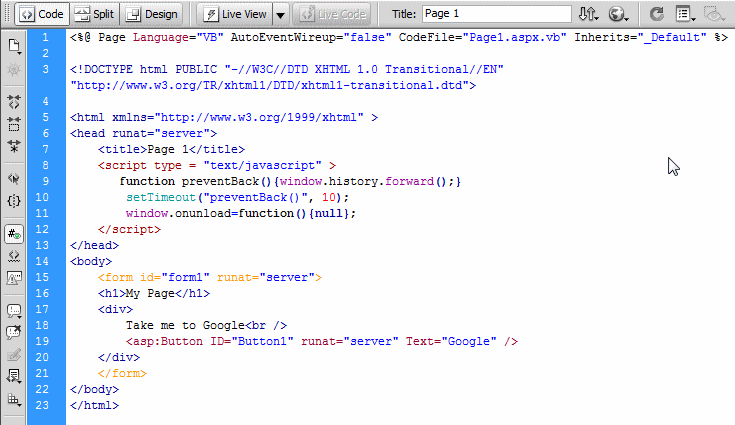The image size is (735, 425).
Task: Click the Inherits="_Default" attribute
Action: point(640,37)
